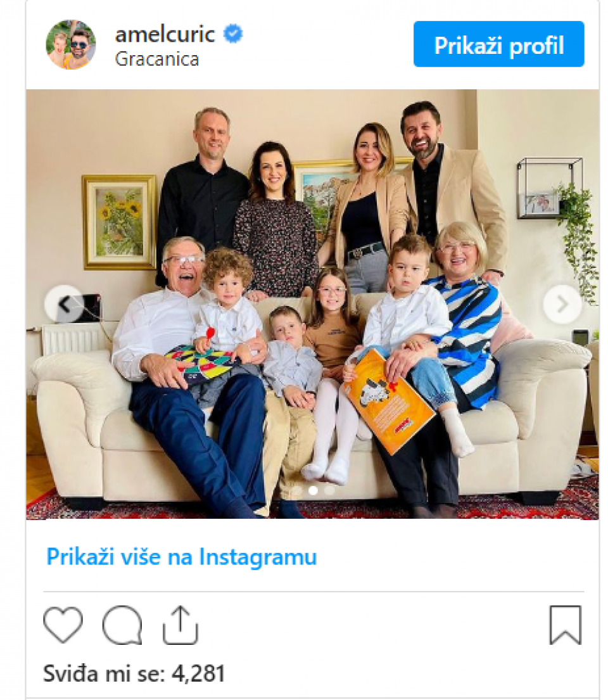
Task: Open comments via the speech bubble icon
Action: [122, 625]
